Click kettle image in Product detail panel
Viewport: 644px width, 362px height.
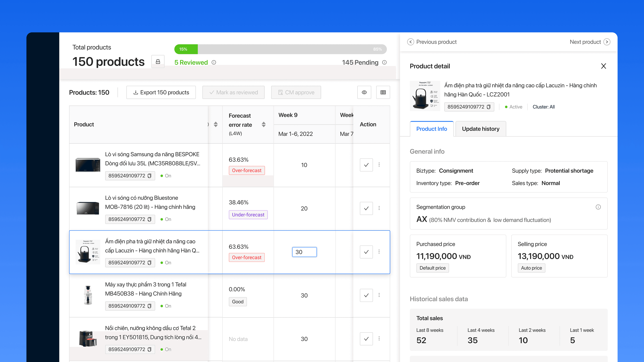tap(425, 96)
